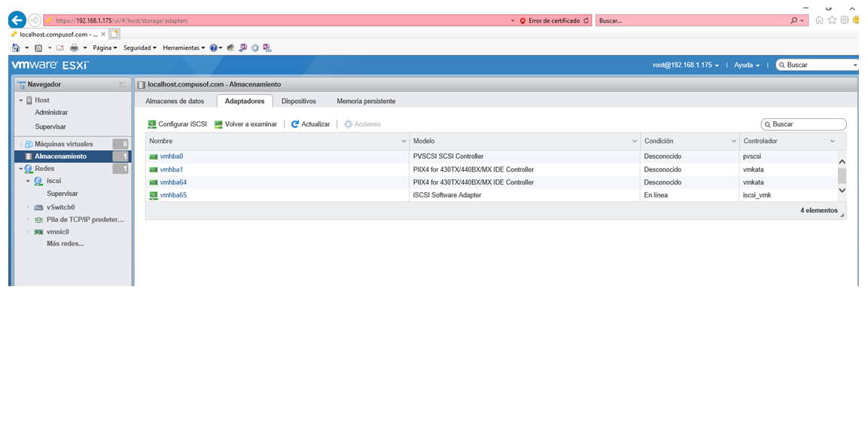Open Modelo column header dropdown

(635, 142)
